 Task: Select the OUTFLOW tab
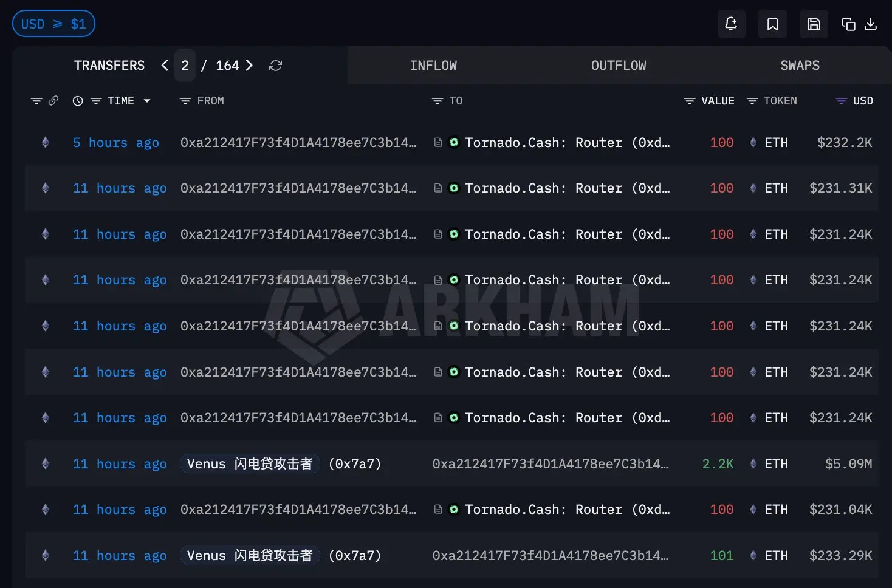tap(618, 65)
